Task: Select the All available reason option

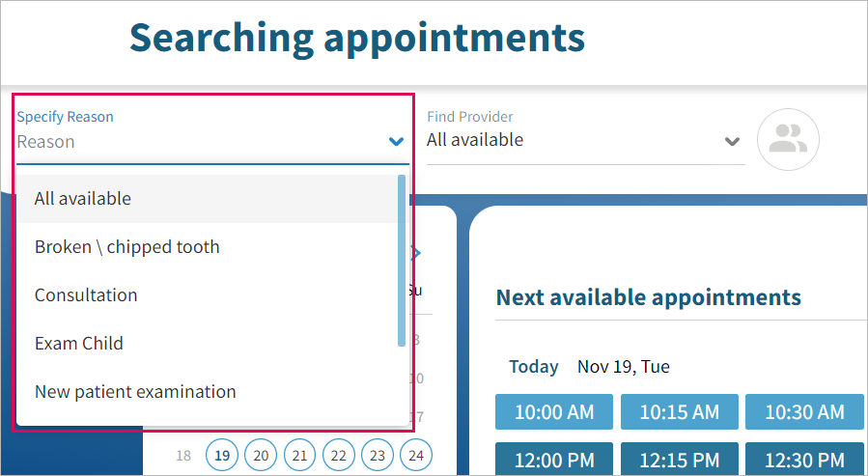Action: pos(83,199)
